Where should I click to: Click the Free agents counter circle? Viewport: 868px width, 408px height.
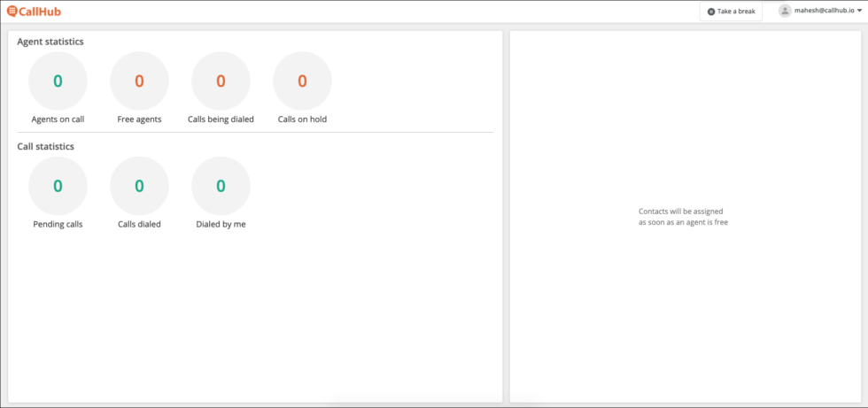pos(140,81)
